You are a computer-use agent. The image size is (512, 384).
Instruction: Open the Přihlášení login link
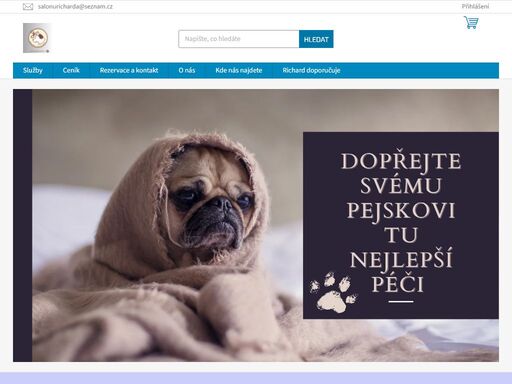(x=475, y=6)
